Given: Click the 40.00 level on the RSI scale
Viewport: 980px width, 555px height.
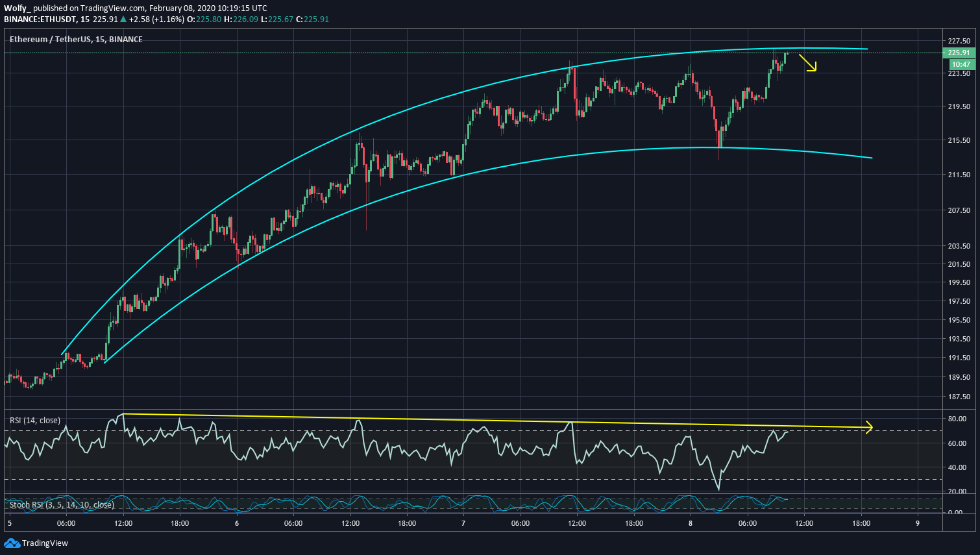Looking at the screenshot, I should click(957, 467).
